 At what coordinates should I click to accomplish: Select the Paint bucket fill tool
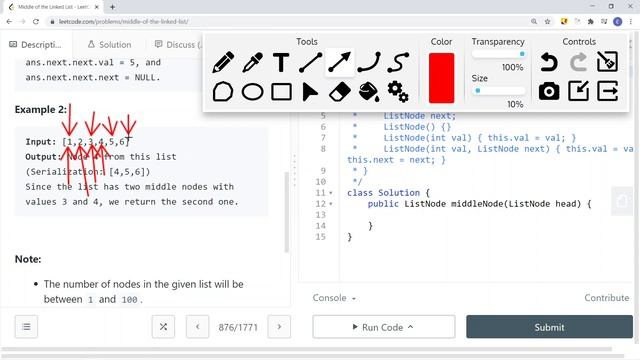(x=369, y=91)
